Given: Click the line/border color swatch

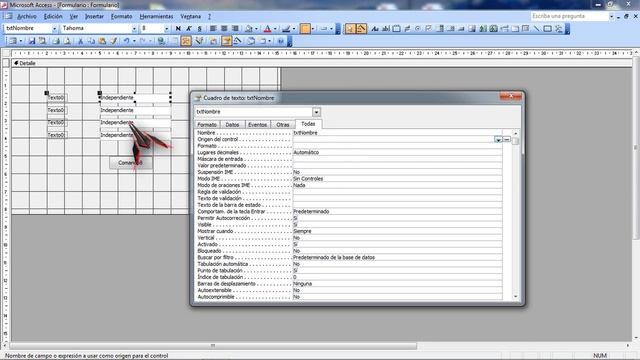Looking at the screenshot, I should 286,29.
